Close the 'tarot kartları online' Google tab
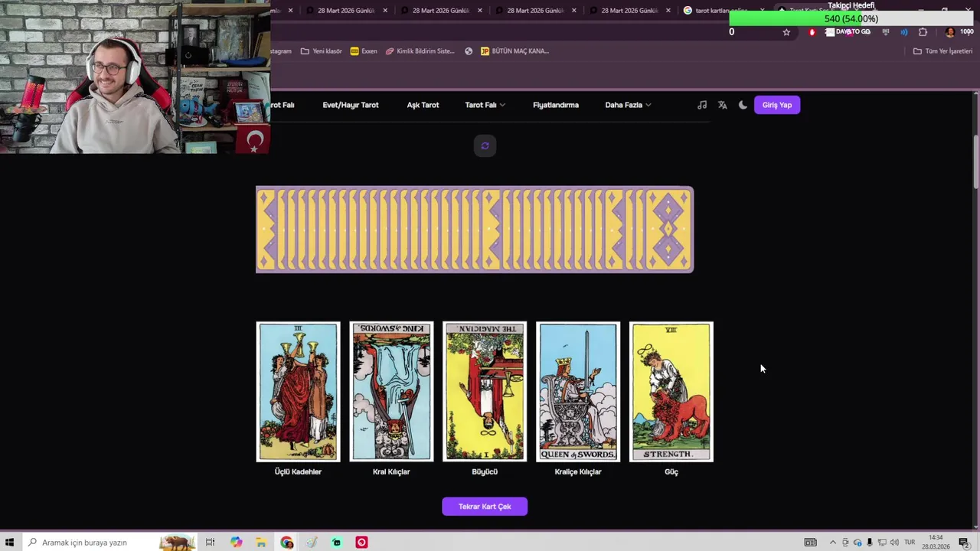980x551 pixels. click(762, 11)
